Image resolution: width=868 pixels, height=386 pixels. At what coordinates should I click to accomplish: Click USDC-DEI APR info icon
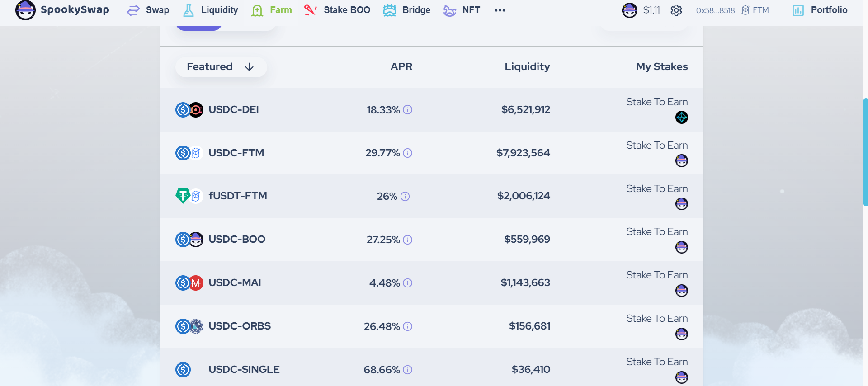tap(408, 110)
